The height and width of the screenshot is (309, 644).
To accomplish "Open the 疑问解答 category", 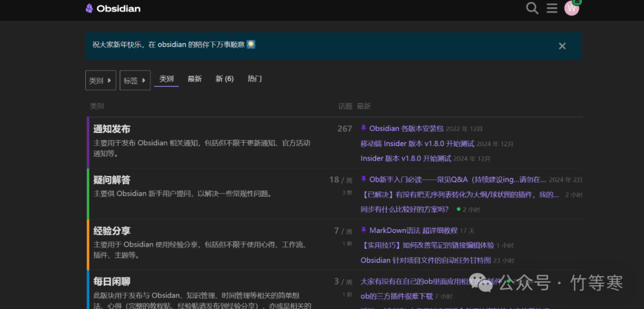I will click(x=112, y=180).
